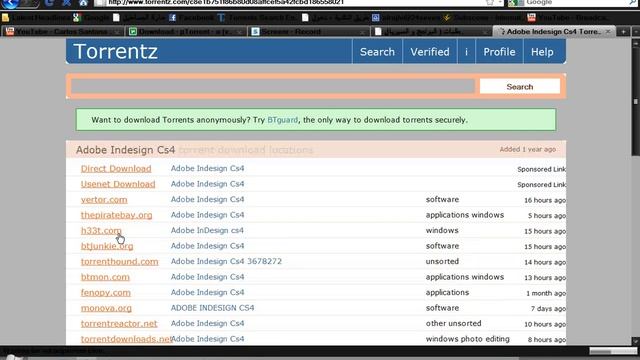Stop loading with the X icon

click(67, 3)
